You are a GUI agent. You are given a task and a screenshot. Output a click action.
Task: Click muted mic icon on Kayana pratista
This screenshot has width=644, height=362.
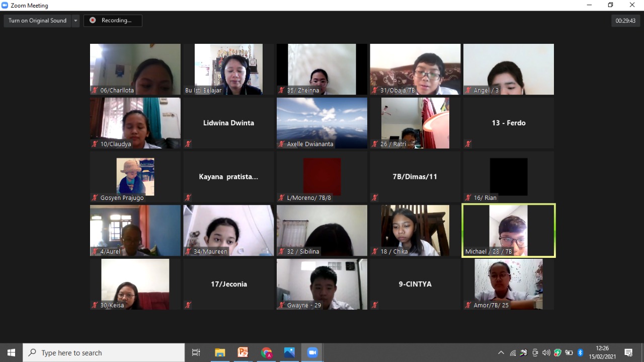pyautogui.click(x=188, y=198)
